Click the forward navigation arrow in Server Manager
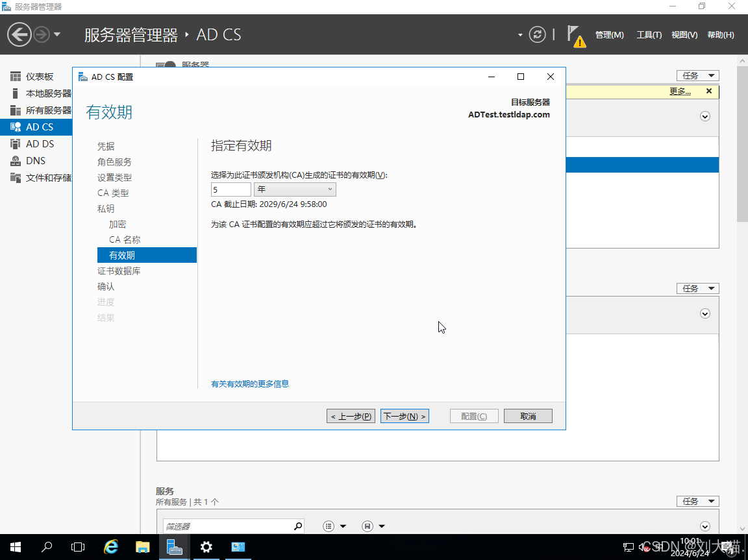Screen dimensions: 748x560 [x=42, y=34]
